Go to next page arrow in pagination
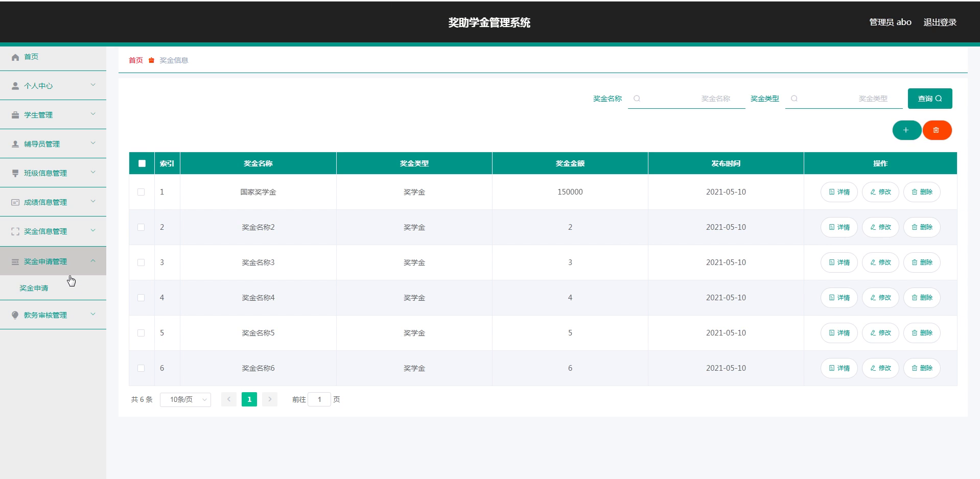The height and width of the screenshot is (479, 980). [270, 399]
